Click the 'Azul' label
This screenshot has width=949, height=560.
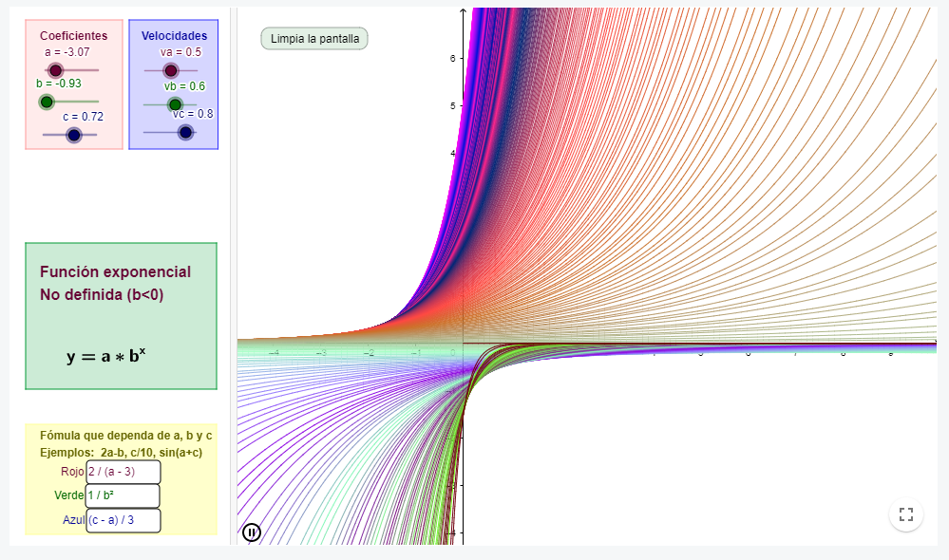tap(74, 520)
